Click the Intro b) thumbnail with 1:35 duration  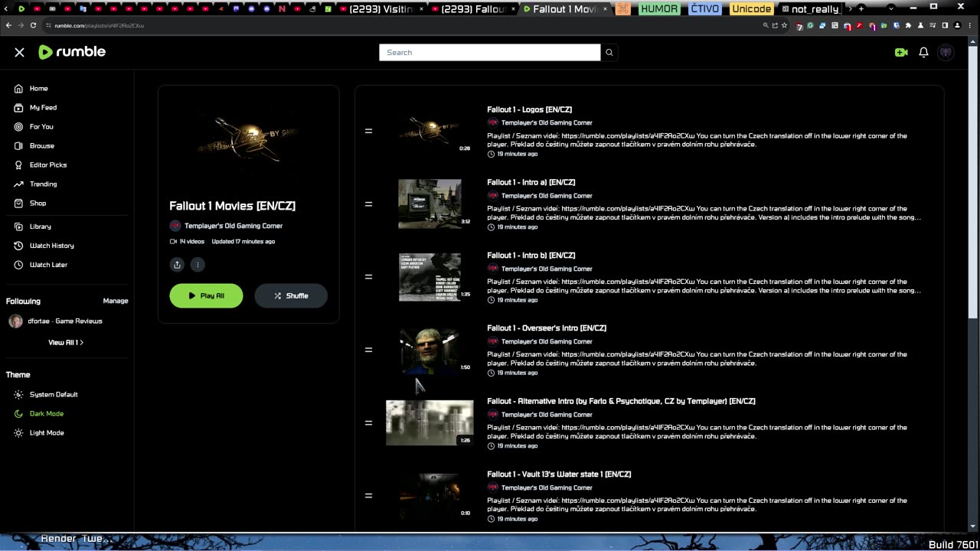[430, 277]
